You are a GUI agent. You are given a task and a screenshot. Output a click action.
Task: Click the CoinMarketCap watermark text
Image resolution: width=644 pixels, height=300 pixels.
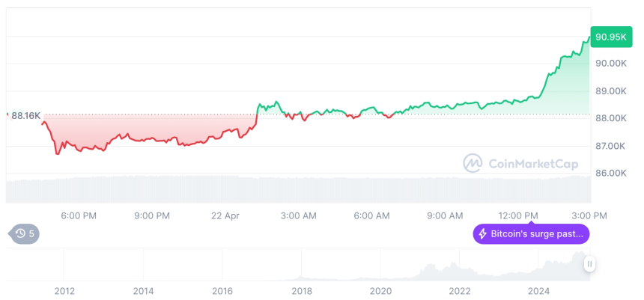[523, 162]
